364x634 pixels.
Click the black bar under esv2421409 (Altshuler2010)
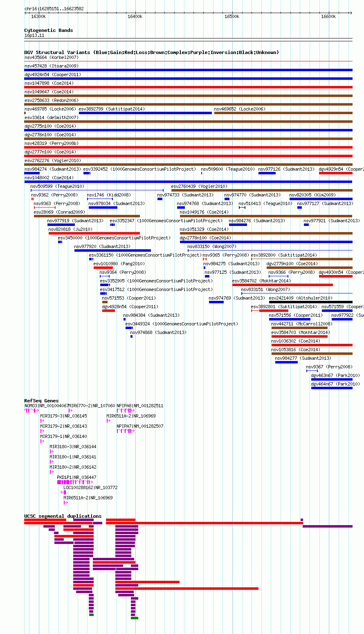point(311,302)
